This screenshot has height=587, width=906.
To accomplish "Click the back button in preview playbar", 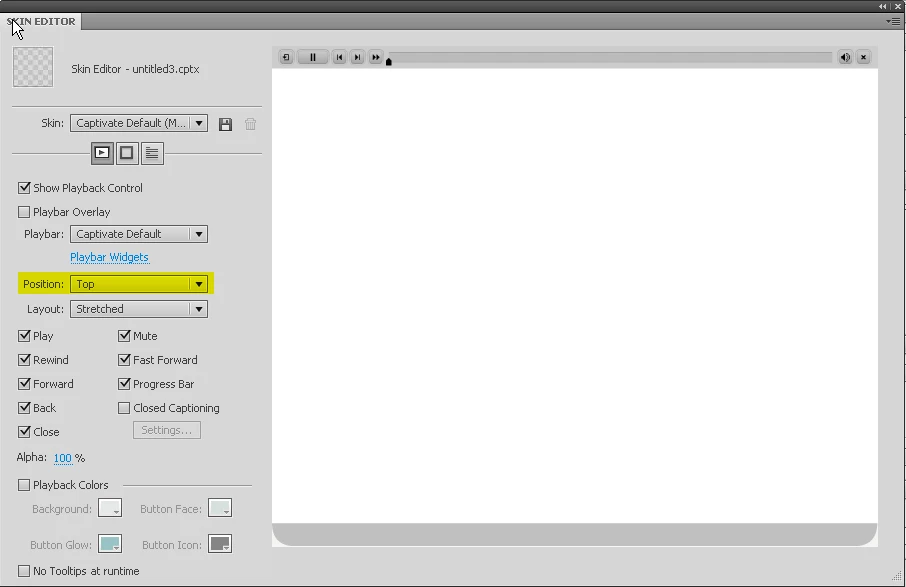I will (x=339, y=57).
